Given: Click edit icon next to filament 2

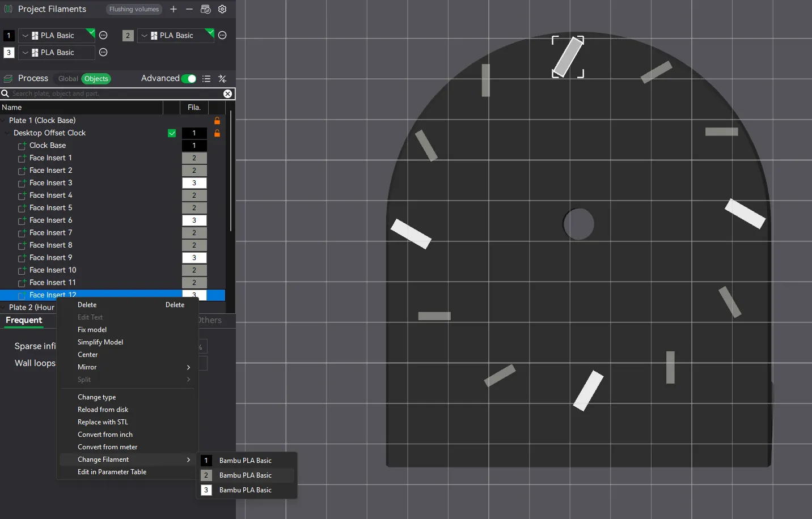Looking at the screenshot, I should pos(222,35).
